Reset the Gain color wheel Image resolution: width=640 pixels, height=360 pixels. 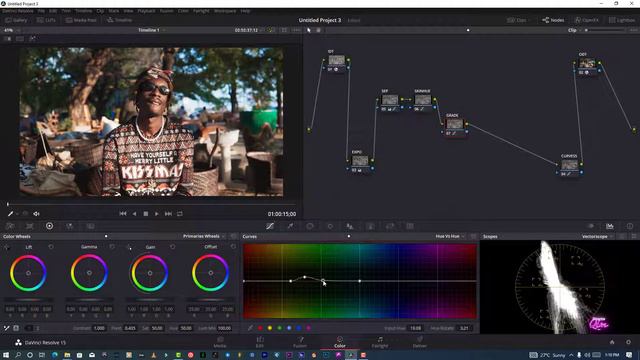pyautogui.click(x=173, y=247)
